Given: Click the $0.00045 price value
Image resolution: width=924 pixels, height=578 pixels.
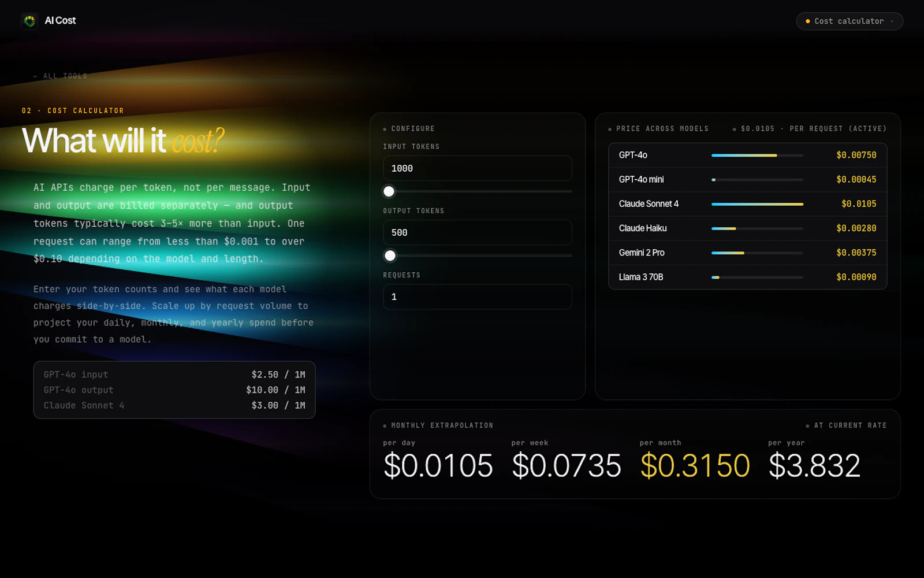Looking at the screenshot, I should point(856,179).
